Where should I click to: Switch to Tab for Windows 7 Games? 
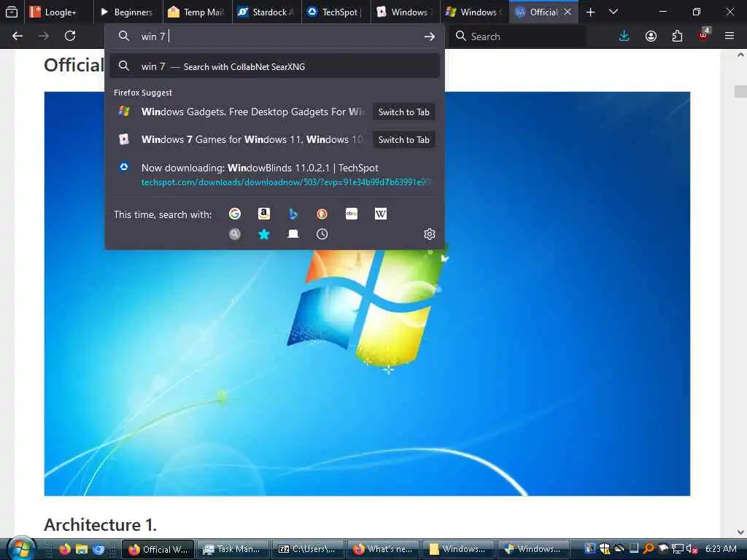tap(403, 139)
